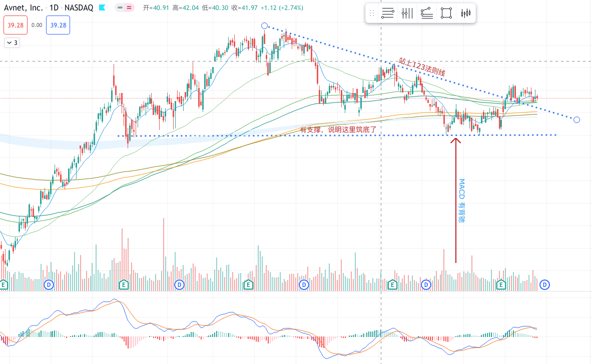Select the Fib time zone tool
Image resolution: width=592 pixels, height=364 pixels.
[x=407, y=13]
